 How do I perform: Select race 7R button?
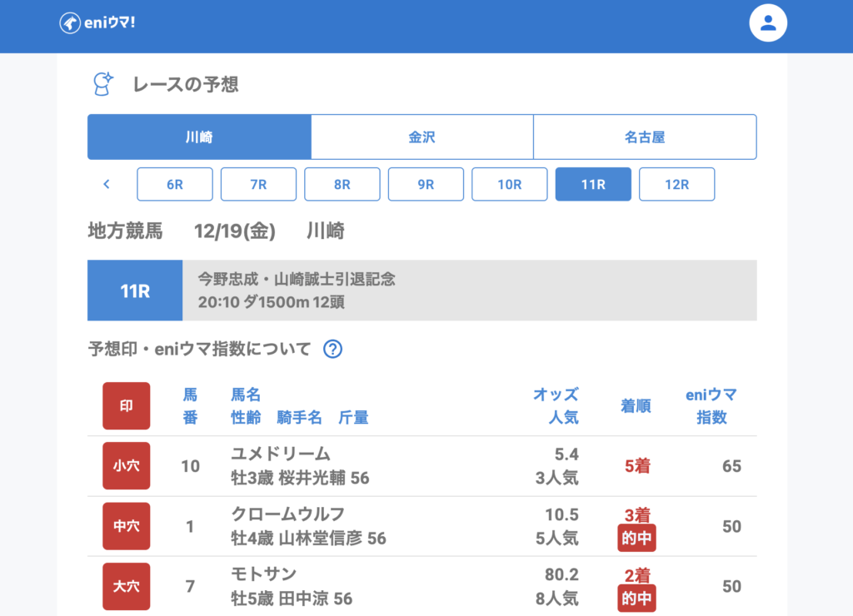pyautogui.click(x=258, y=185)
